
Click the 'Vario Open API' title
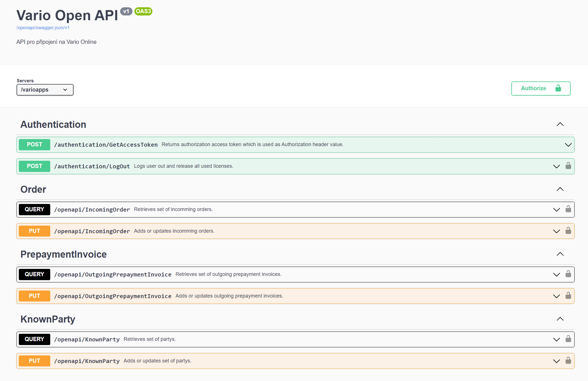[x=67, y=15]
